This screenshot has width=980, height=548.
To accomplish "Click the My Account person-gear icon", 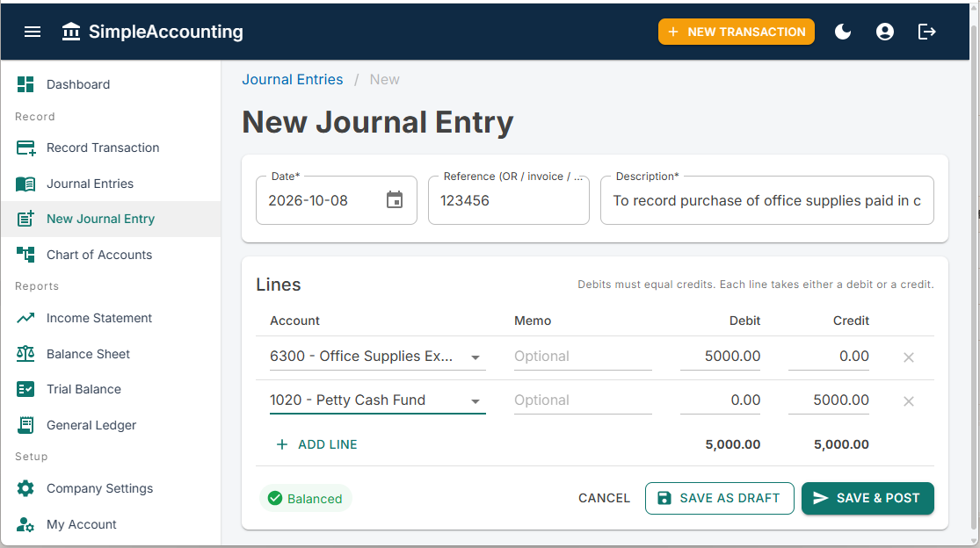I will click(x=25, y=524).
